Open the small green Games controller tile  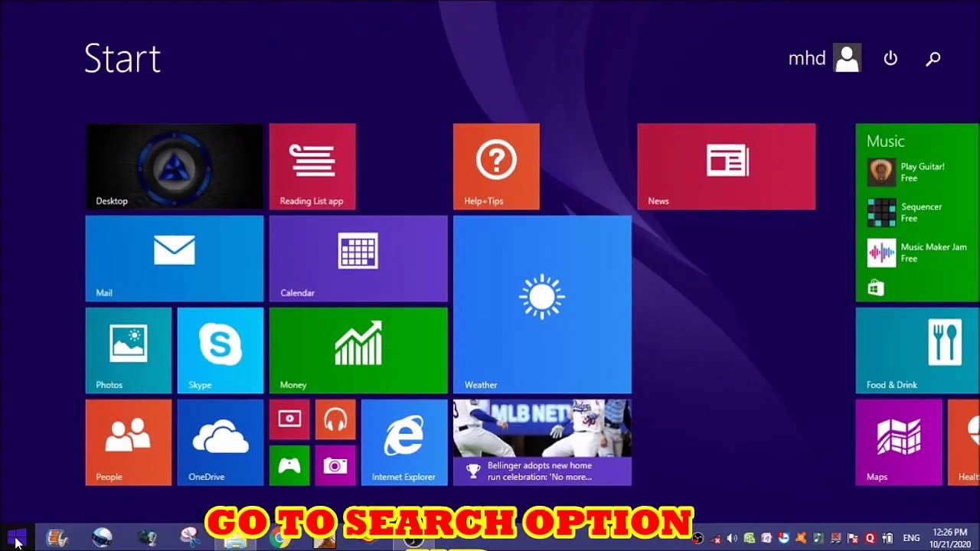[x=289, y=465]
